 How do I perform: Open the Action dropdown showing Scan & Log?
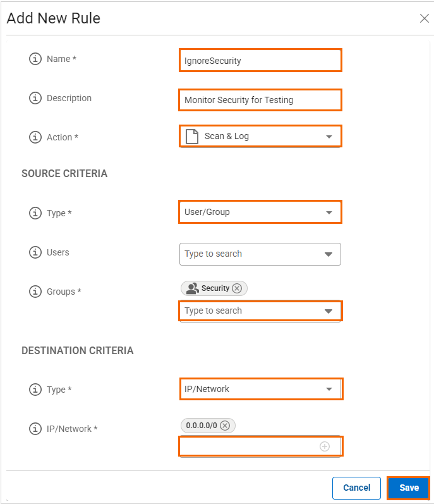pos(260,136)
